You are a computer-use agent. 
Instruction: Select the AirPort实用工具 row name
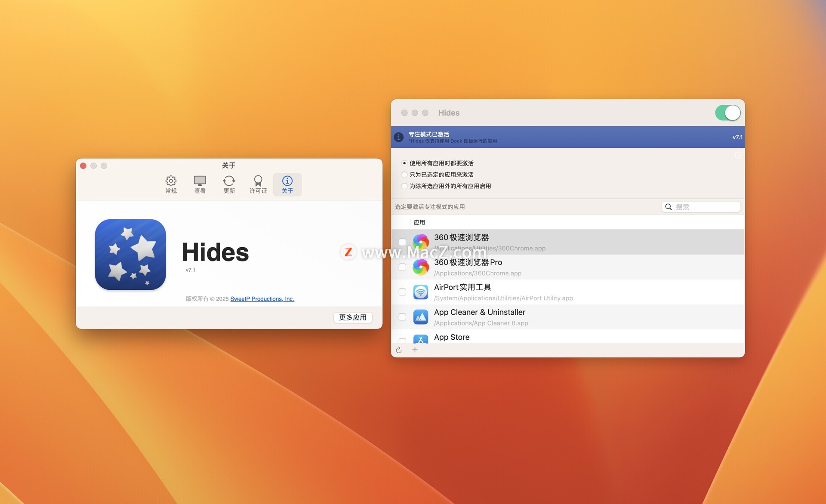coord(462,287)
